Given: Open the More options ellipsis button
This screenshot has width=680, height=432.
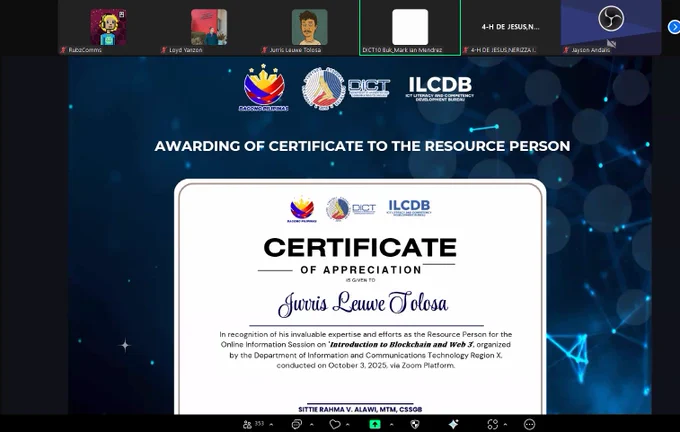Looking at the screenshot, I should coord(530,424).
